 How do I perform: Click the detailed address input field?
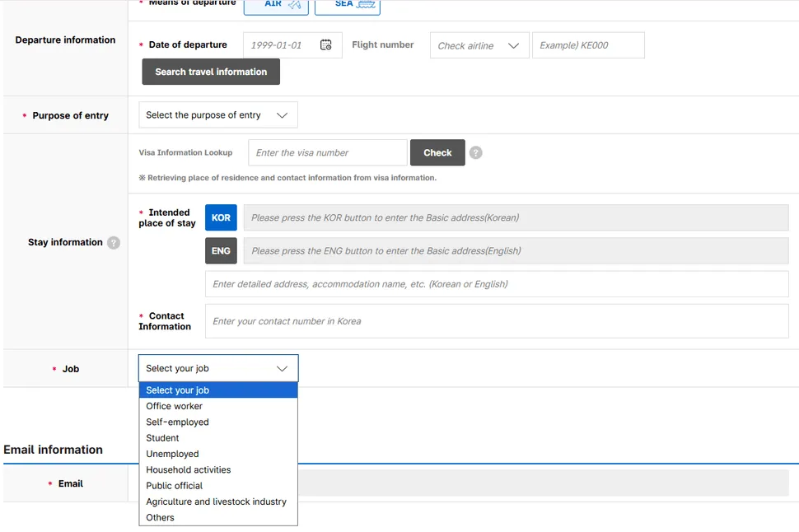coord(497,284)
